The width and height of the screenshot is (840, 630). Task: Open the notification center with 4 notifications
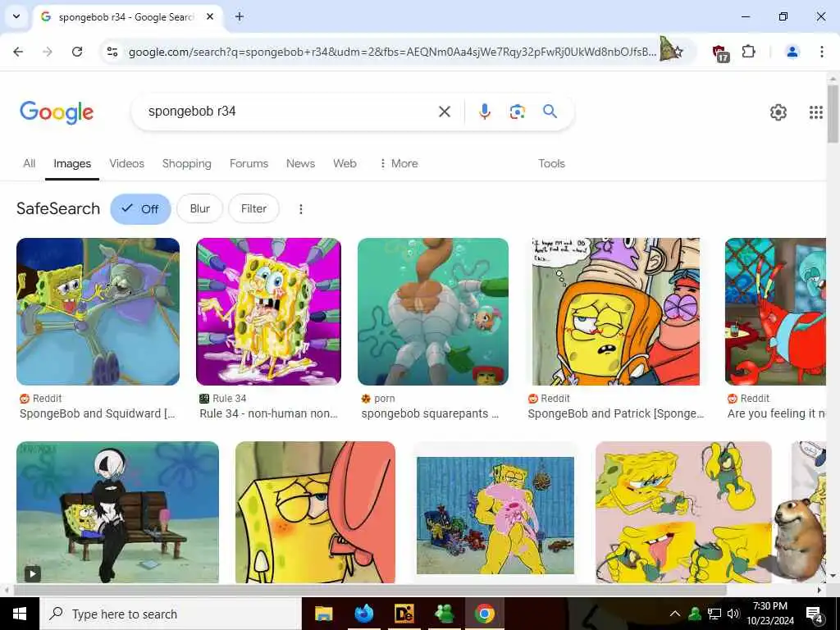(x=815, y=614)
